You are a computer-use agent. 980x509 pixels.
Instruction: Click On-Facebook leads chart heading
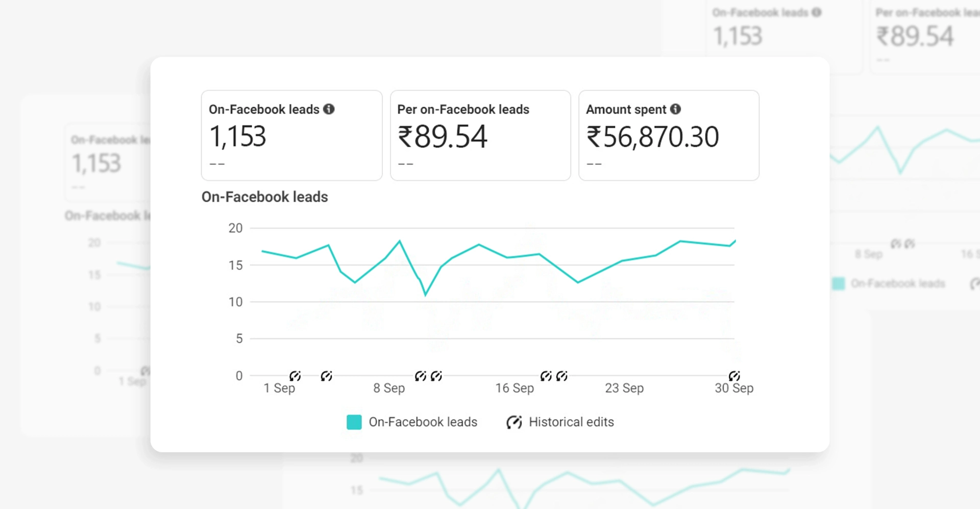[x=265, y=197]
